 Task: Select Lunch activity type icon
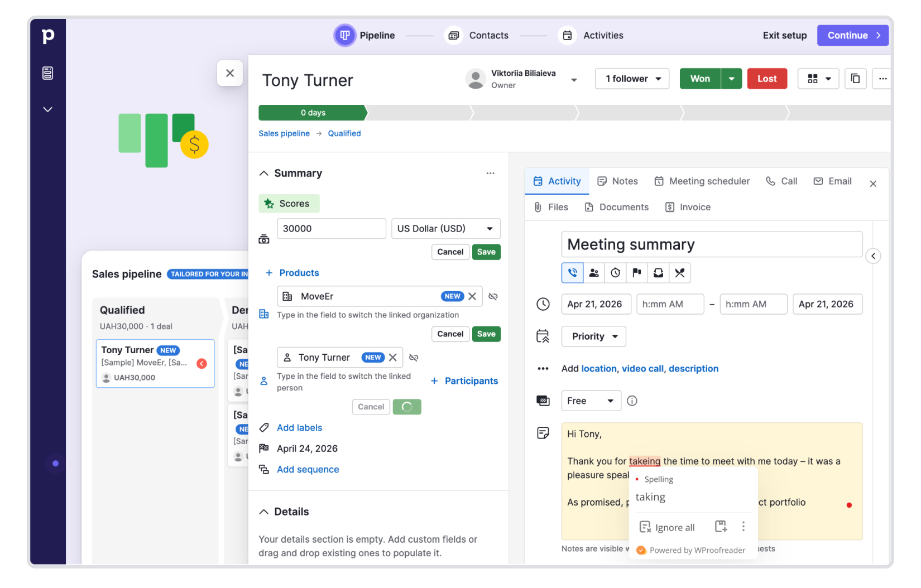(x=679, y=273)
